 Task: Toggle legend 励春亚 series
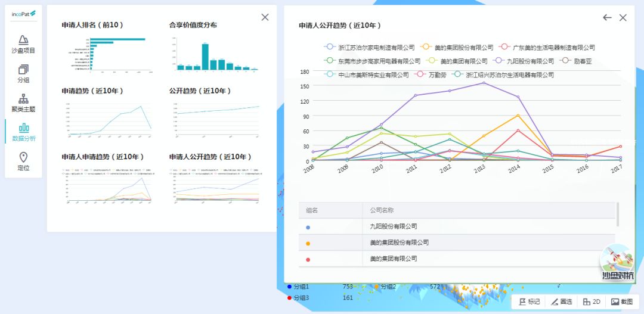pos(576,61)
